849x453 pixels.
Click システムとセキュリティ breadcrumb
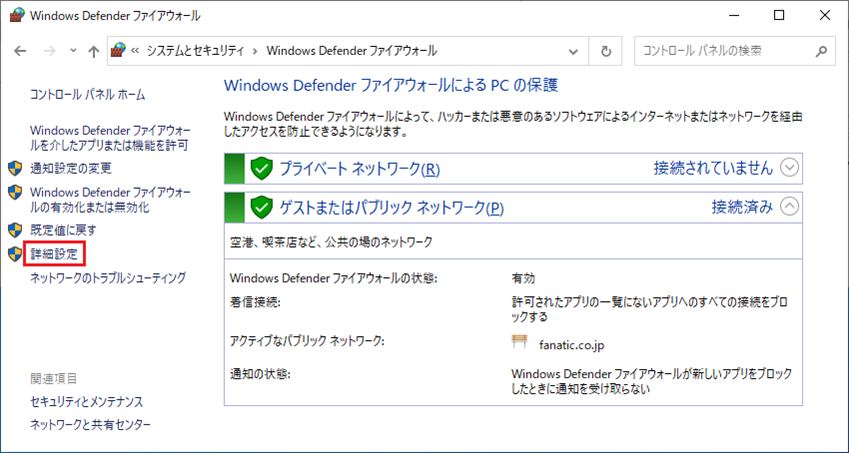coord(195,51)
